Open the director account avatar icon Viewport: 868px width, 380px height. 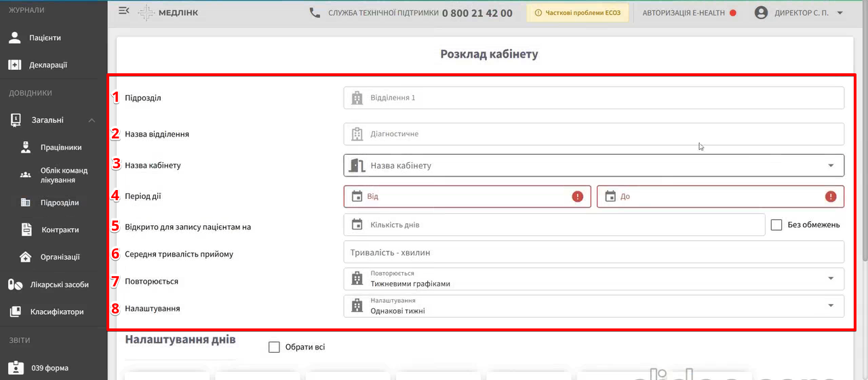click(x=761, y=12)
